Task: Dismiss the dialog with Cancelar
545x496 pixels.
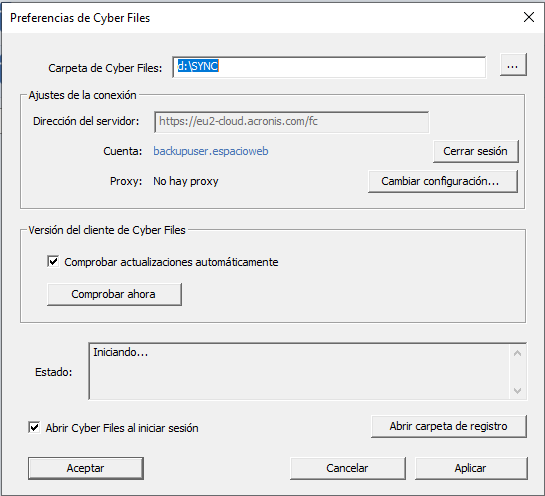Action: [348, 468]
